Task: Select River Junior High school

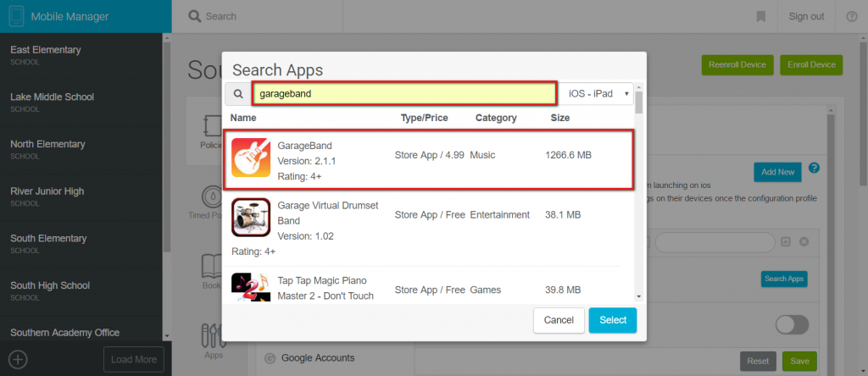Action: pyautogui.click(x=81, y=197)
